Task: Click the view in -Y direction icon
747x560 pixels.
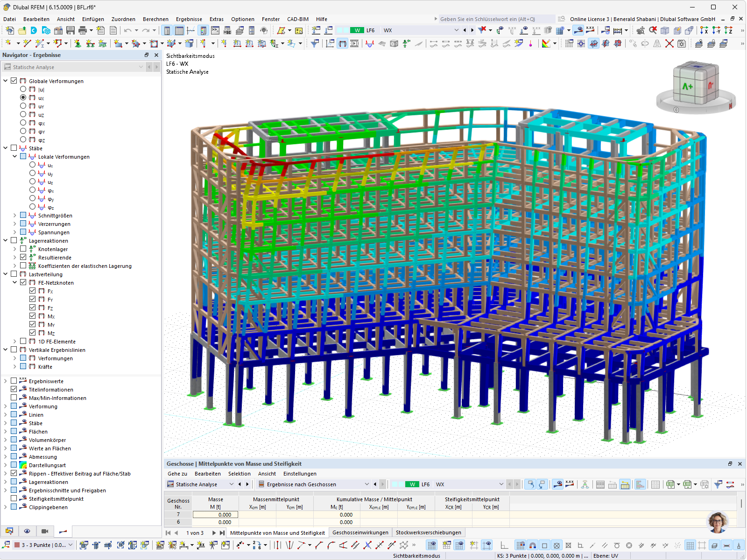Action: pyautogui.click(x=716, y=30)
